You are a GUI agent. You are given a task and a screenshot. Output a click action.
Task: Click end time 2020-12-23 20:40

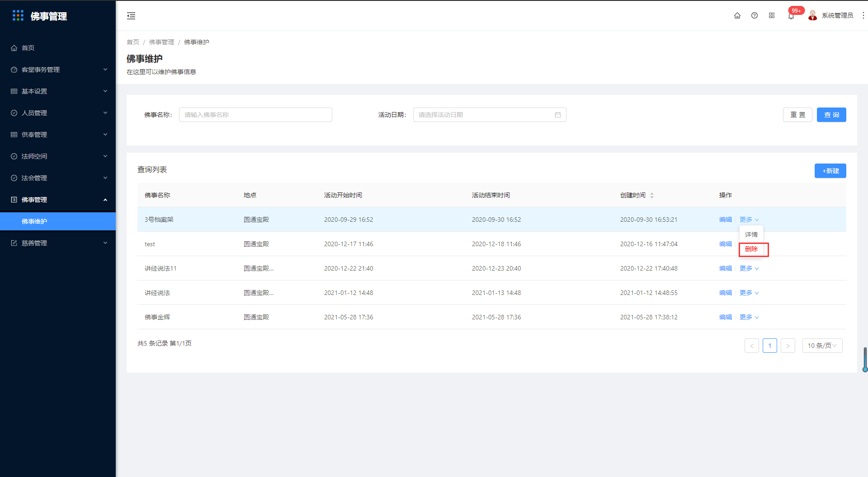point(496,268)
